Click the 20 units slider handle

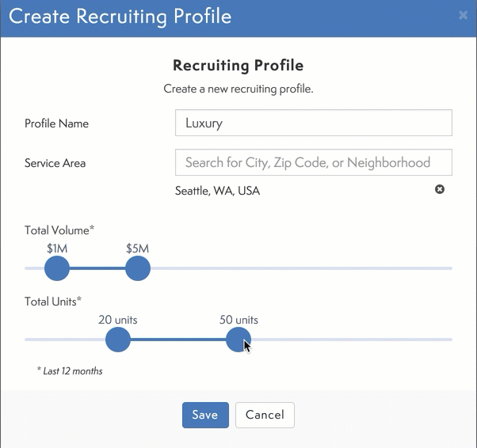(x=118, y=340)
